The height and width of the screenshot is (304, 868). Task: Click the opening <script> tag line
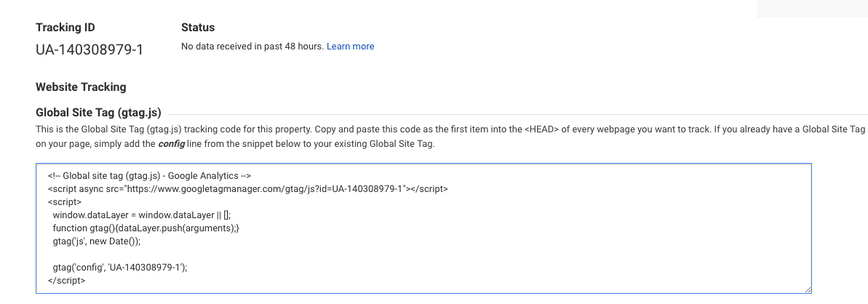[x=65, y=202]
